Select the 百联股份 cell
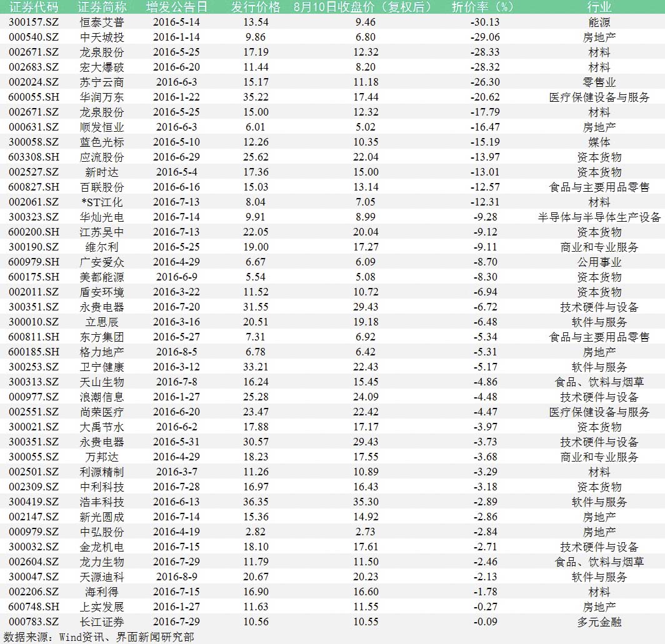 tap(102, 187)
